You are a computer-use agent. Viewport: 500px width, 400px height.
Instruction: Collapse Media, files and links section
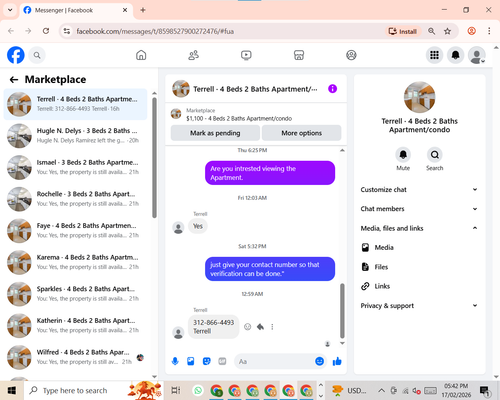[x=419, y=228]
